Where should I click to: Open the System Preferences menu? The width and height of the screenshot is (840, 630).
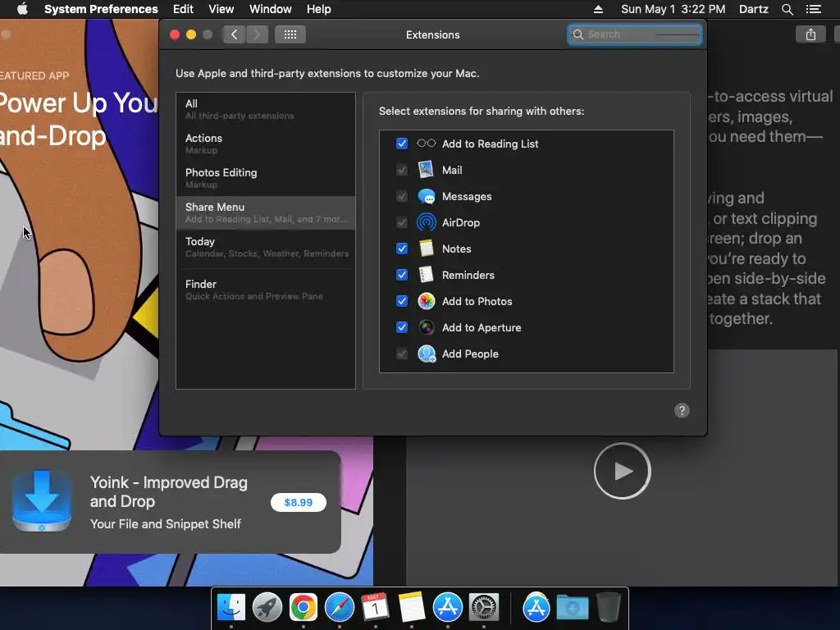pyautogui.click(x=101, y=9)
